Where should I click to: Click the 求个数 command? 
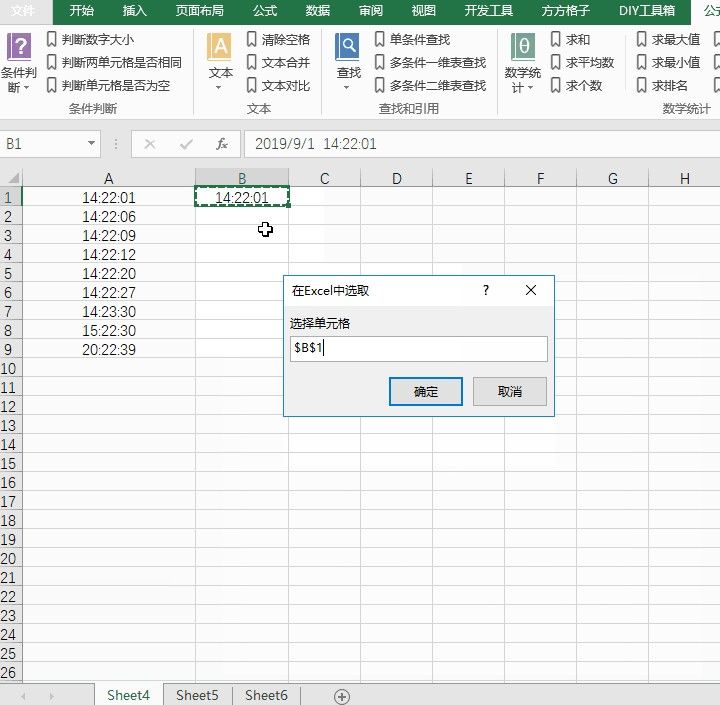pos(576,85)
